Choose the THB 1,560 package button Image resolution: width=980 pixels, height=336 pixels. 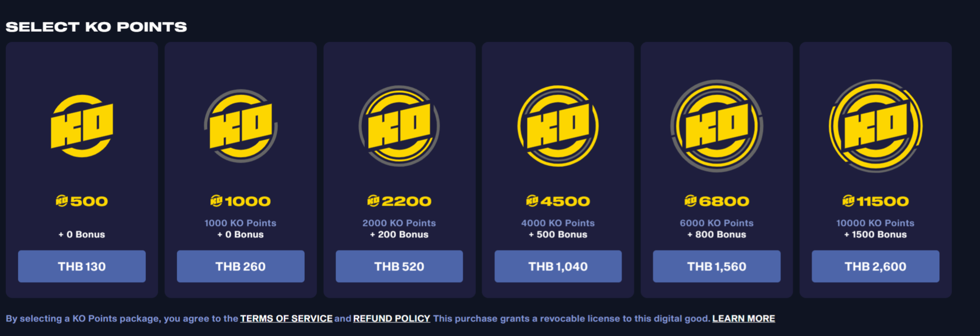tap(717, 266)
